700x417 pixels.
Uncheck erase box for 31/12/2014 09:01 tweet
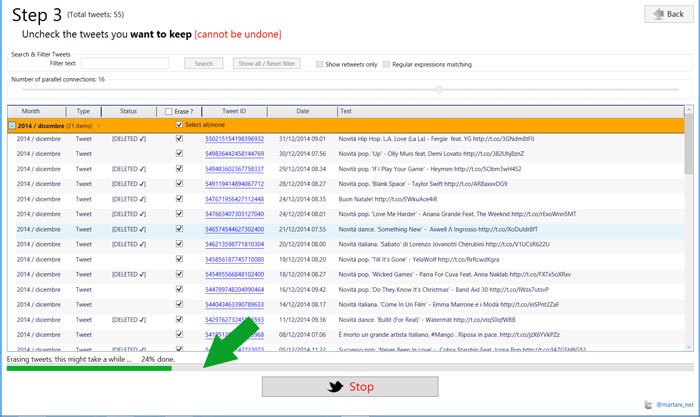(179, 139)
